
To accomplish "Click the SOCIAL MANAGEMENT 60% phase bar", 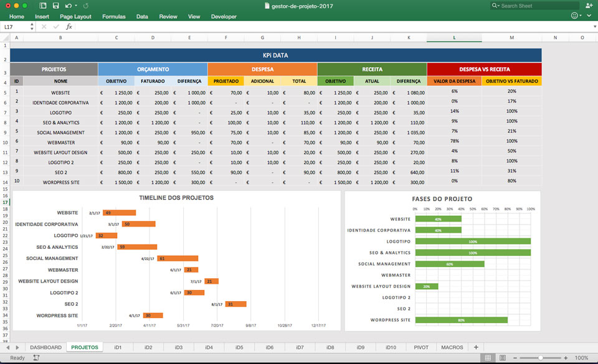I will click(x=450, y=264).
